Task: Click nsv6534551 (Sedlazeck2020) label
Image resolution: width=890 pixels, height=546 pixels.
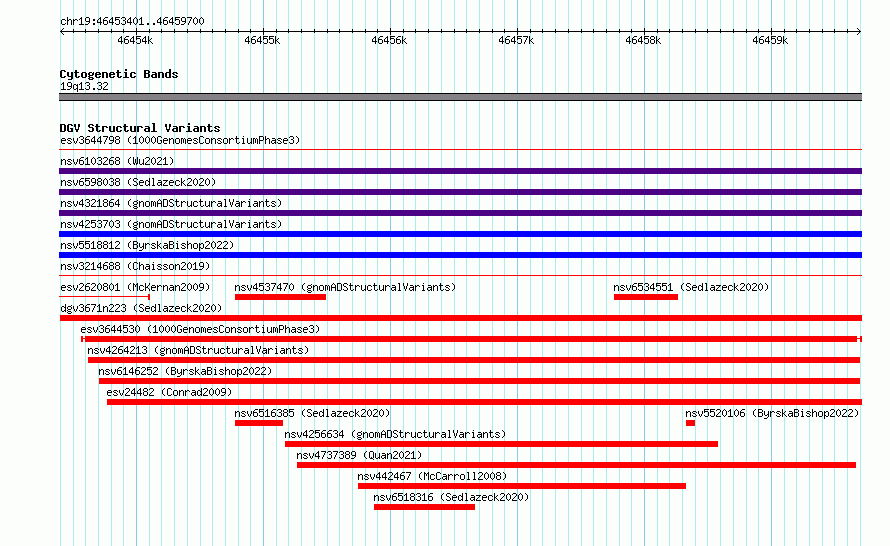Action: (691, 287)
